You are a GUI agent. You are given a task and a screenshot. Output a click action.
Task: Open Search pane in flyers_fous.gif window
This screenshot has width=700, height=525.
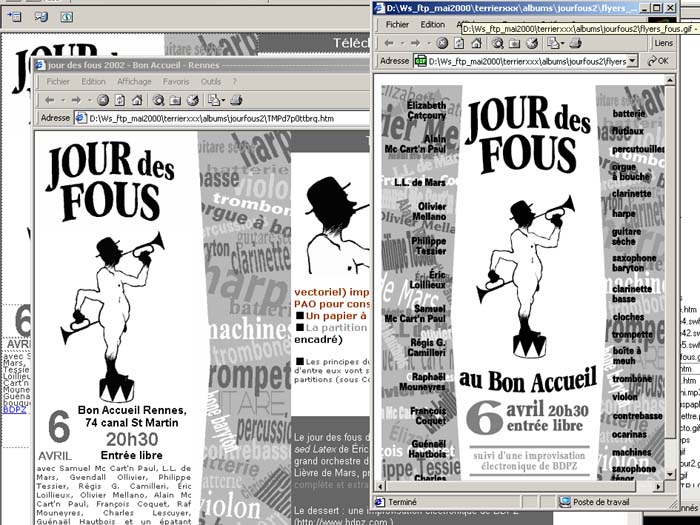tap(498, 43)
